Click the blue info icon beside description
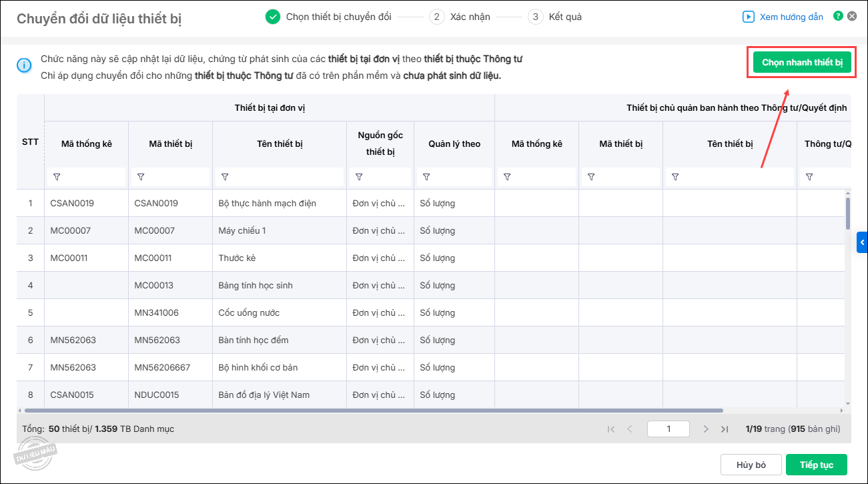Screen dimensions: 868x484 tap(24, 65)
